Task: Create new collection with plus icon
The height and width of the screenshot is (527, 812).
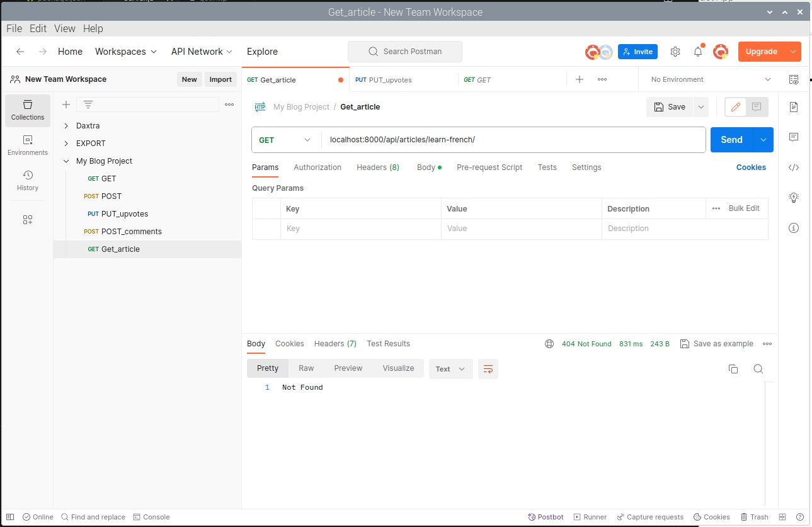Action: (x=66, y=105)
